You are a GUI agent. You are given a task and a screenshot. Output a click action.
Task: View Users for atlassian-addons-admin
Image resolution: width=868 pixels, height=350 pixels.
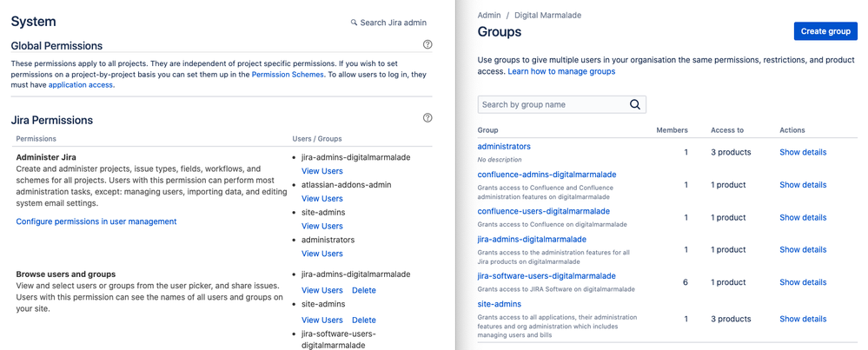tap(322, 199)
